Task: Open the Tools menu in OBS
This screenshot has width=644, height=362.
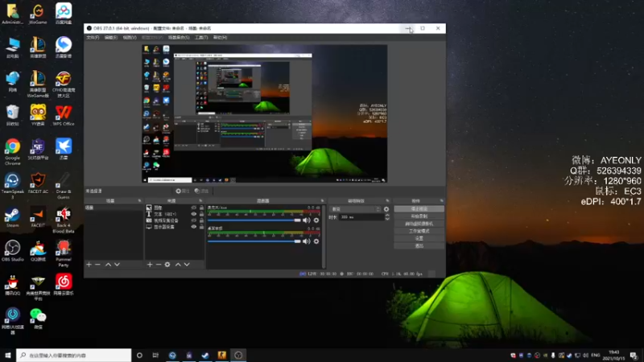Action: coord(201,37)
